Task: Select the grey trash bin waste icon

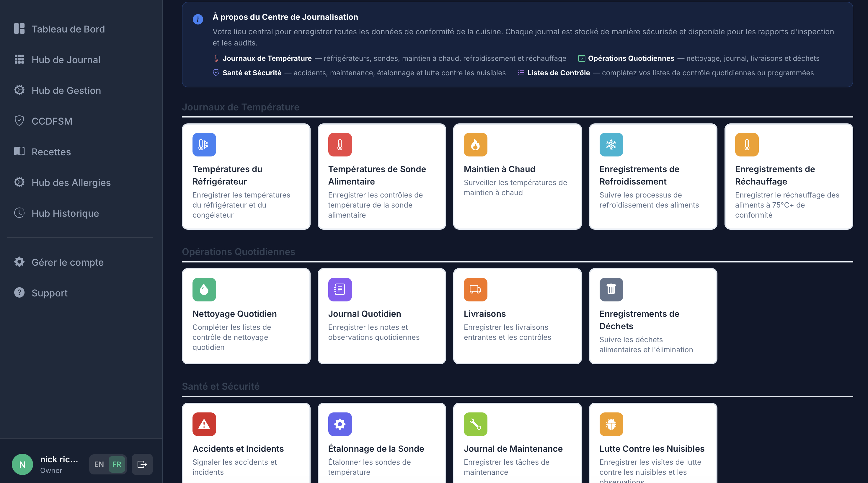Action: pos(611,289)
